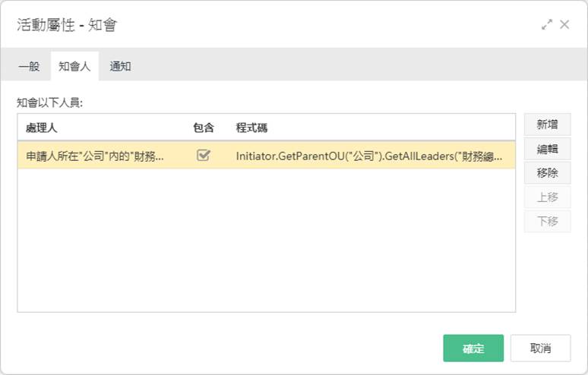This screenshot has width=588, height=375.
Task: Click the 移除 button
Action: [x=547, y=173]
